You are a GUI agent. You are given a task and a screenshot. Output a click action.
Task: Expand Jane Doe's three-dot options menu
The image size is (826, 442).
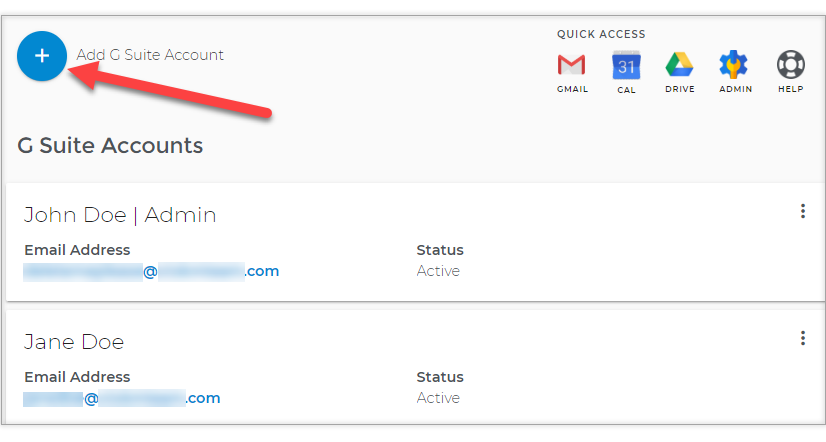[x=803, y=338]
